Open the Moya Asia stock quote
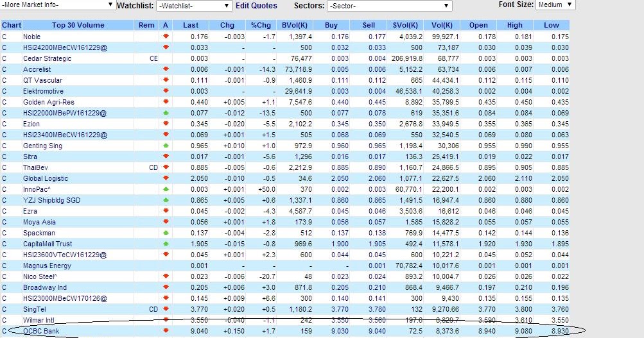This screenshot has width=644, height=338. tap(39, 222)
